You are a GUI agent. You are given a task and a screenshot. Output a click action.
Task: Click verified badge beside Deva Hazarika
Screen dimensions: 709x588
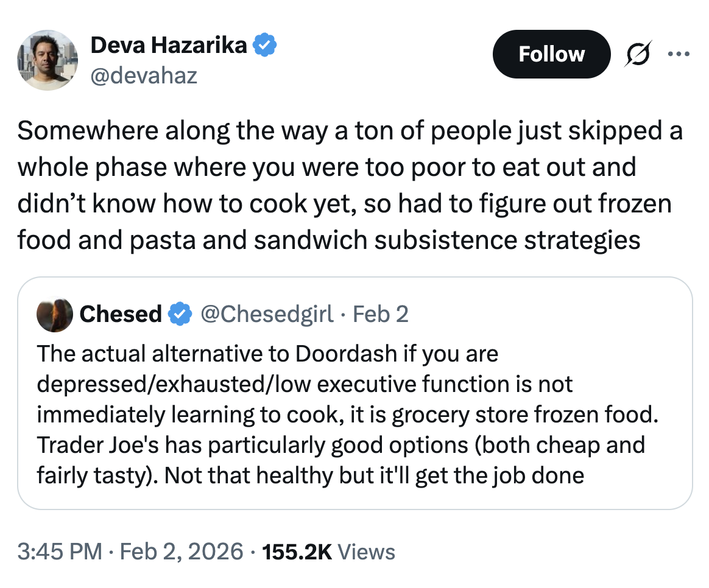coord(265,45)
